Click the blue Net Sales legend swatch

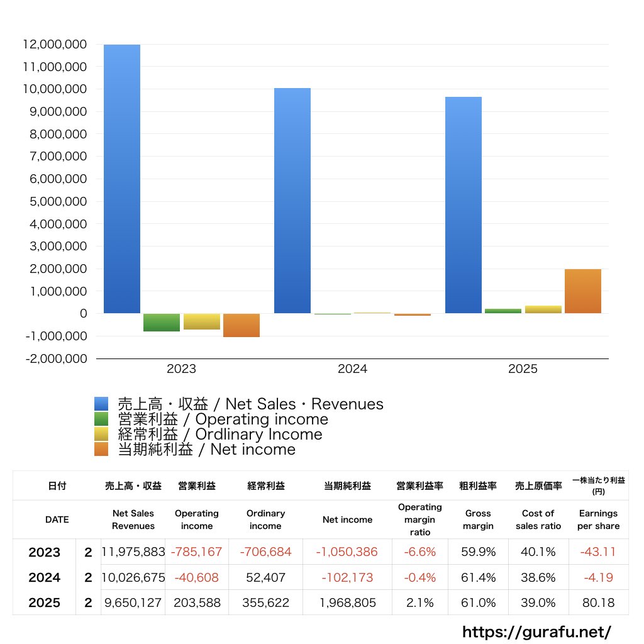pos(101,404)
